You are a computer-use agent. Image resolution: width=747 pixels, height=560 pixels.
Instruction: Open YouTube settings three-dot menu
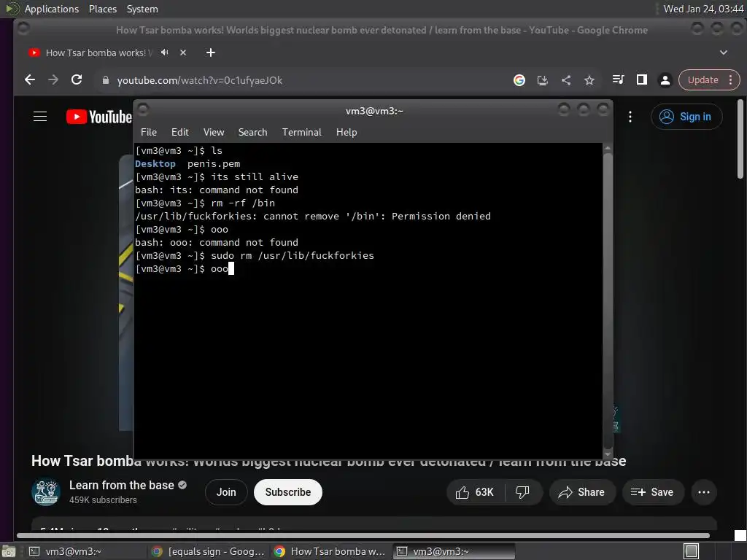click(x=630, y=117)
